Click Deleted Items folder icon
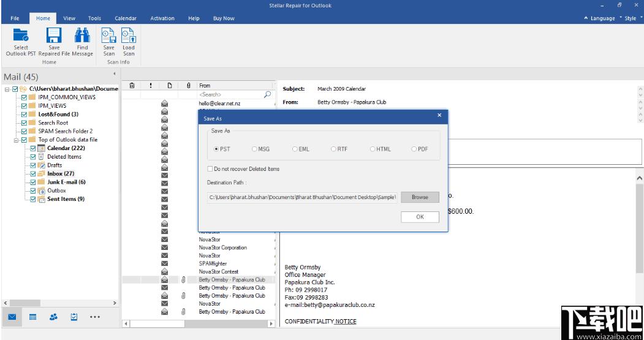 point(41,156)
